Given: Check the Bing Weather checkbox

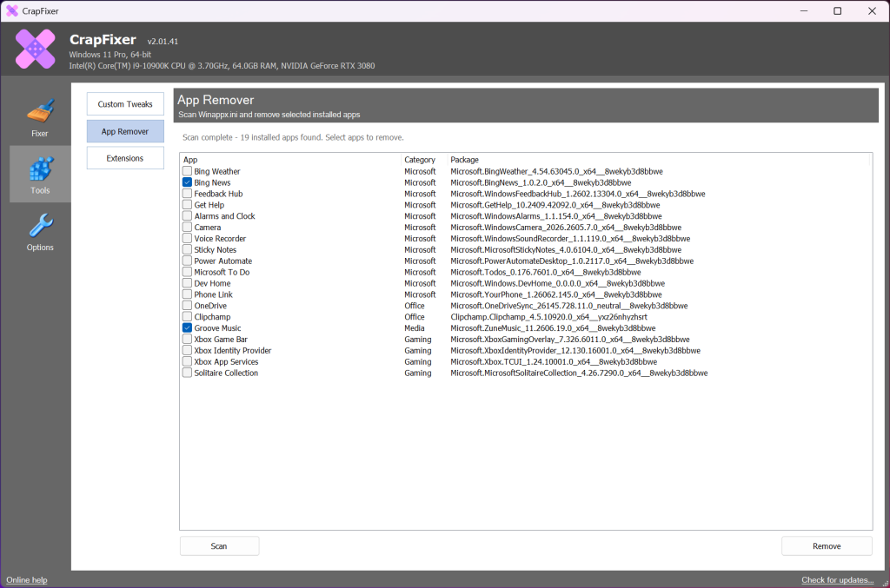Looking at the screenshot, I should 187,171.
